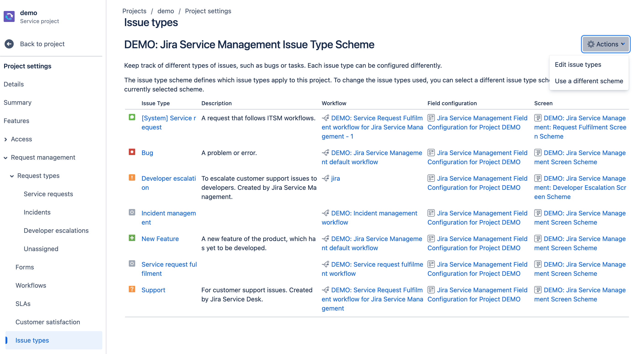The image size is (644, 354).
Task: Expand the Access section chevron
Action: (5, 139)
